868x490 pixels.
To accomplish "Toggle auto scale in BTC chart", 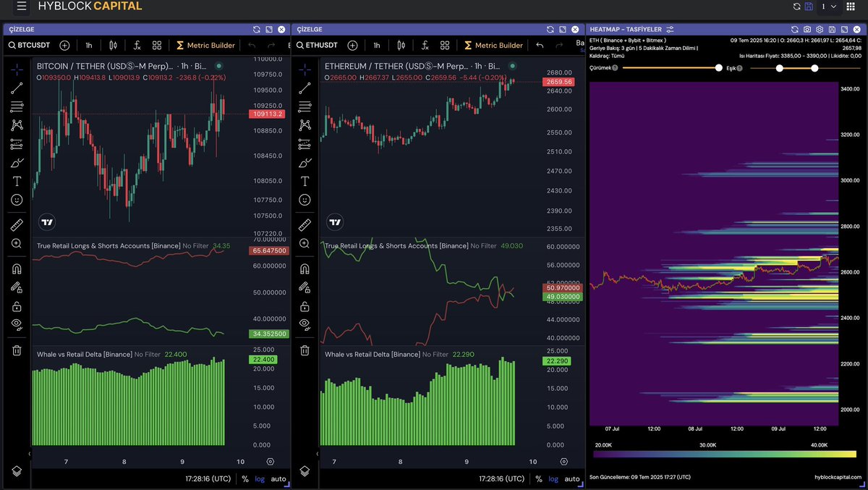I will click(278, 479).
